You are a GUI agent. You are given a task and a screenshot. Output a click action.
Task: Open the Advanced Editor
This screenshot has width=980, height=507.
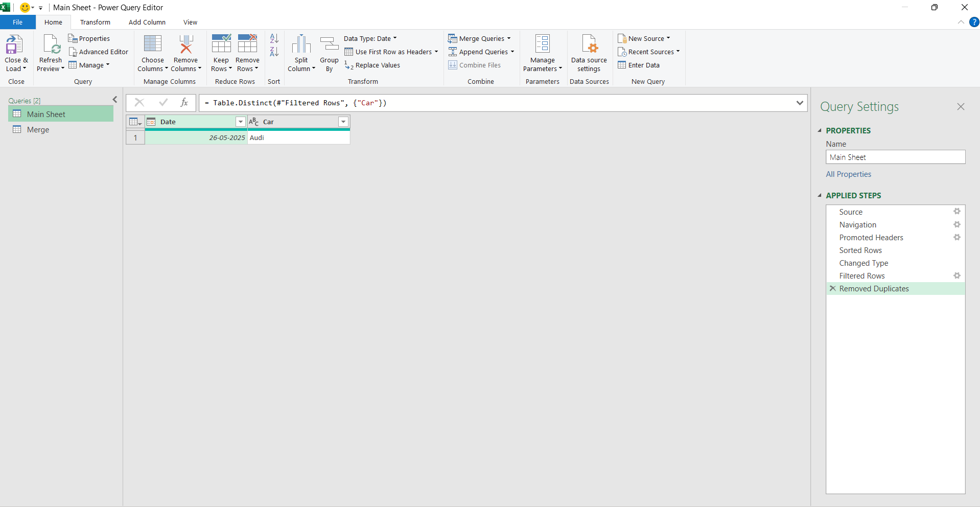coord(99,52)
